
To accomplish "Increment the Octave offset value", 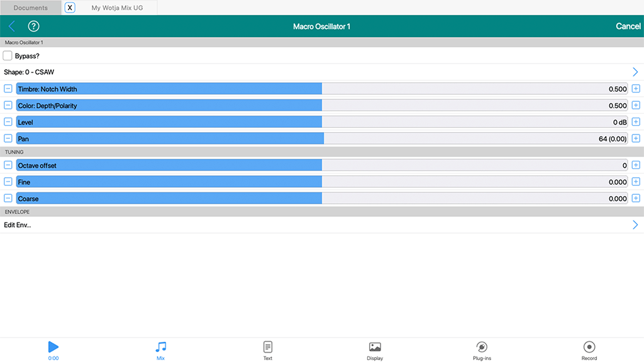I will (636, 165).
